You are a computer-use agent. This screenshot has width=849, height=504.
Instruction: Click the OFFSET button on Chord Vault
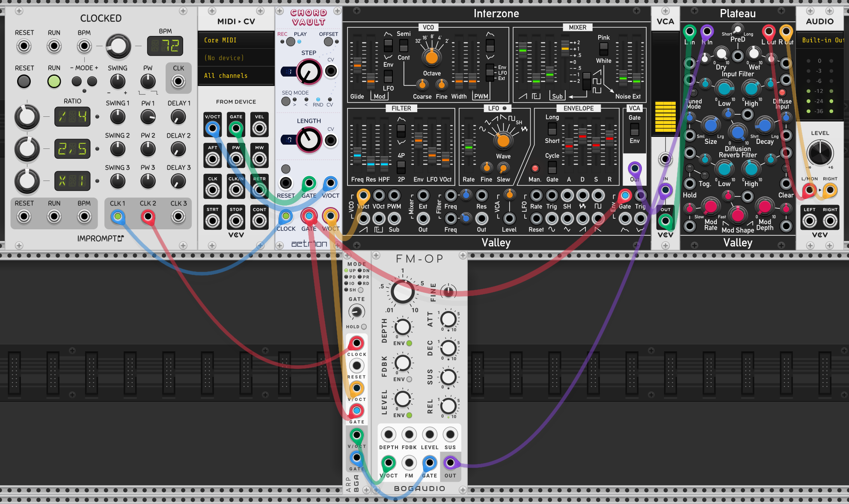pyautogui.click(x=328, y=42)
